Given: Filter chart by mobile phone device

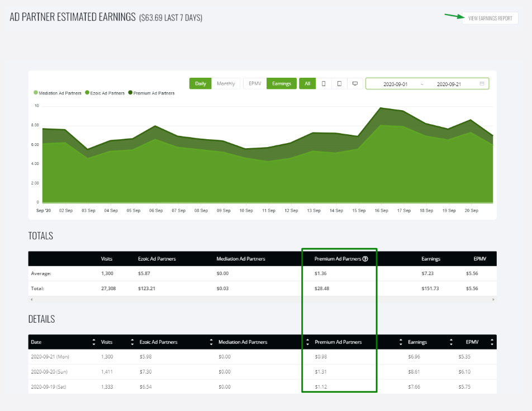Looking at the screenshot, I should click(x=324, y=84).
